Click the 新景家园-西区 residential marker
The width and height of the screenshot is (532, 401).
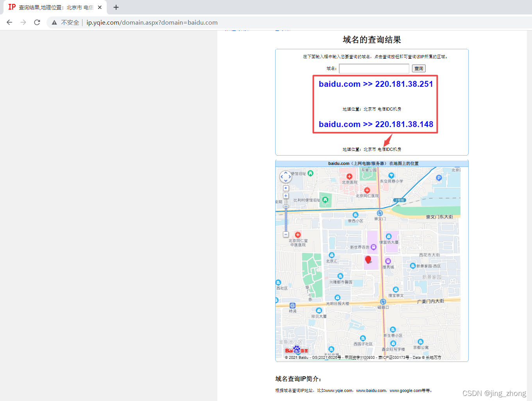412,266
